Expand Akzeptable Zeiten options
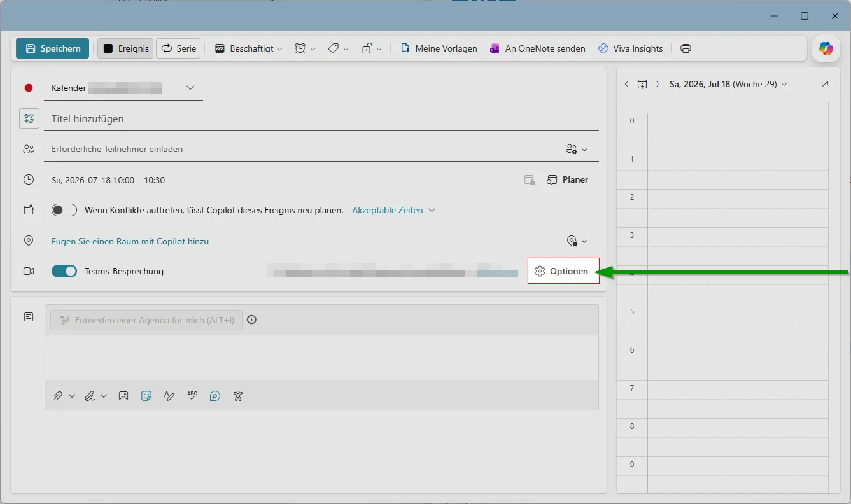 click(x=393, y=210)
